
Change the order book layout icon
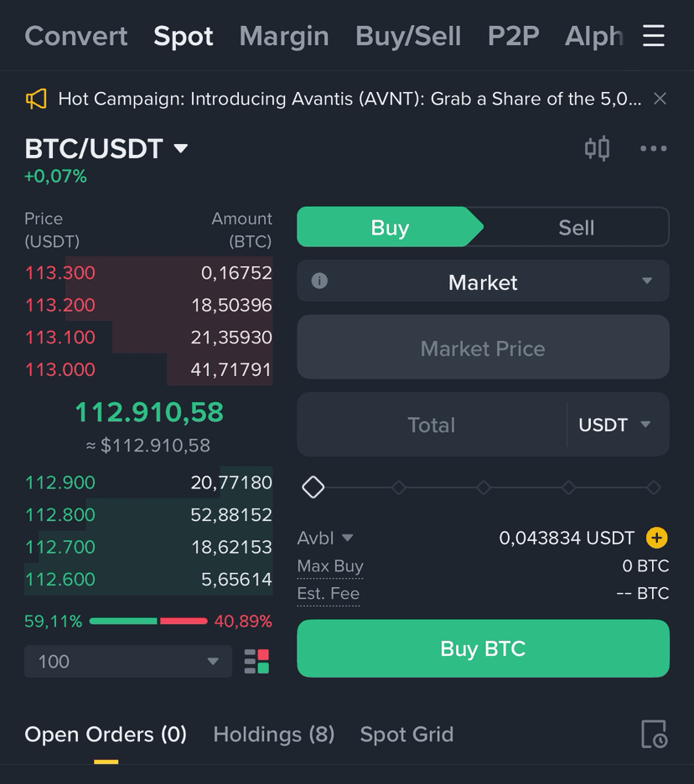click(256, 662)
